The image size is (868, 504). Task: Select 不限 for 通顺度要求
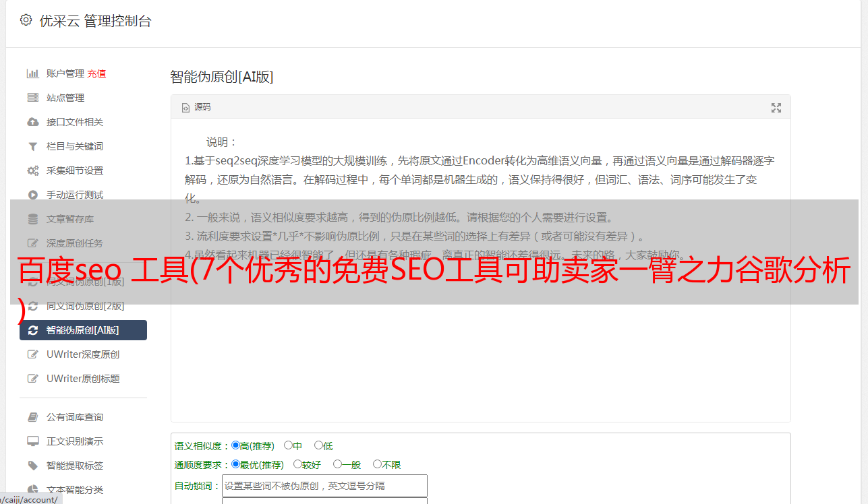[x=377, y=464]
